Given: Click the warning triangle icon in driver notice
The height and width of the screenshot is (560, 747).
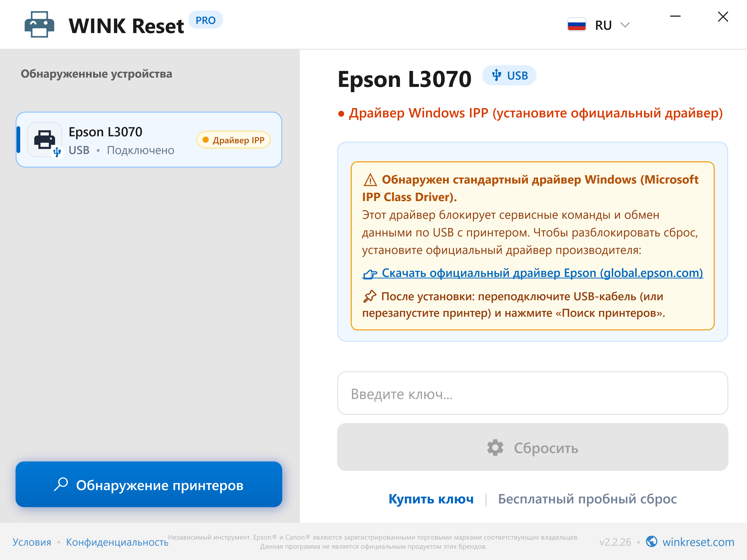Looking at the screenshot, I should pos(370,180).
